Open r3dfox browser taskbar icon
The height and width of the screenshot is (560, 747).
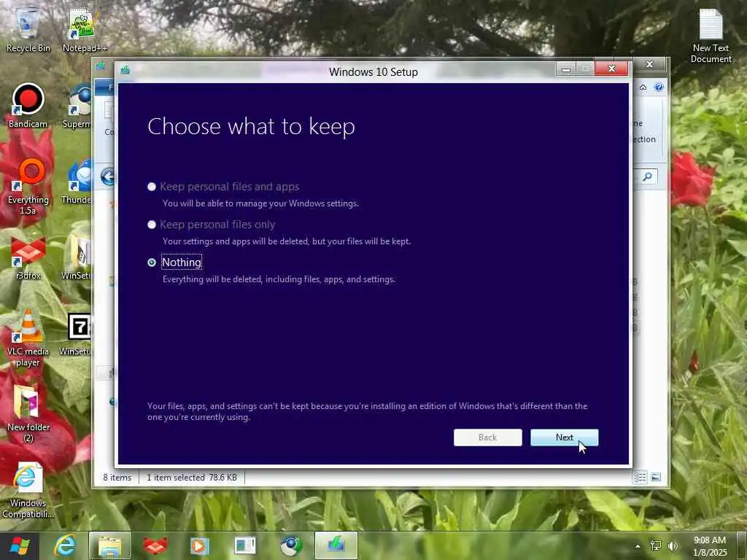pyautogui.click(x=155, y=545)
